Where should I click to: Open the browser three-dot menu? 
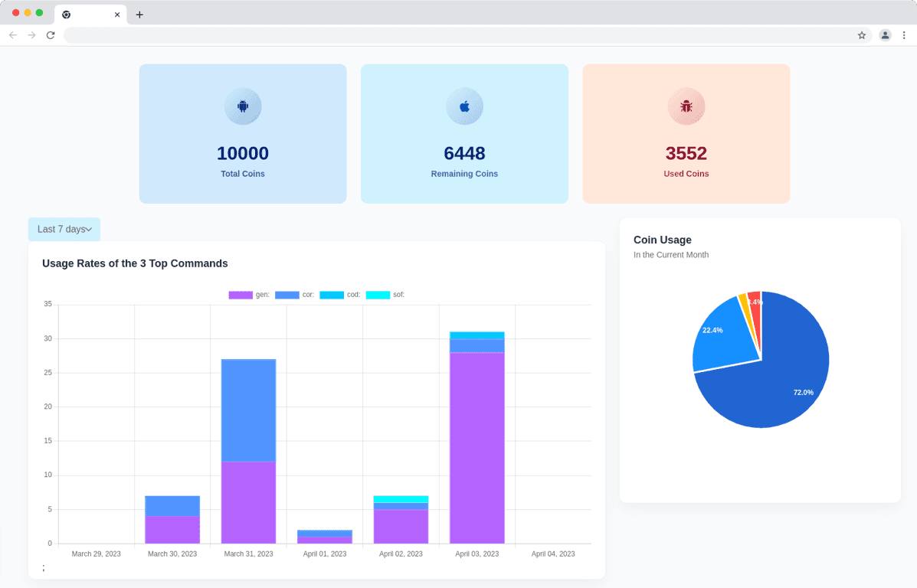[904, 35]
